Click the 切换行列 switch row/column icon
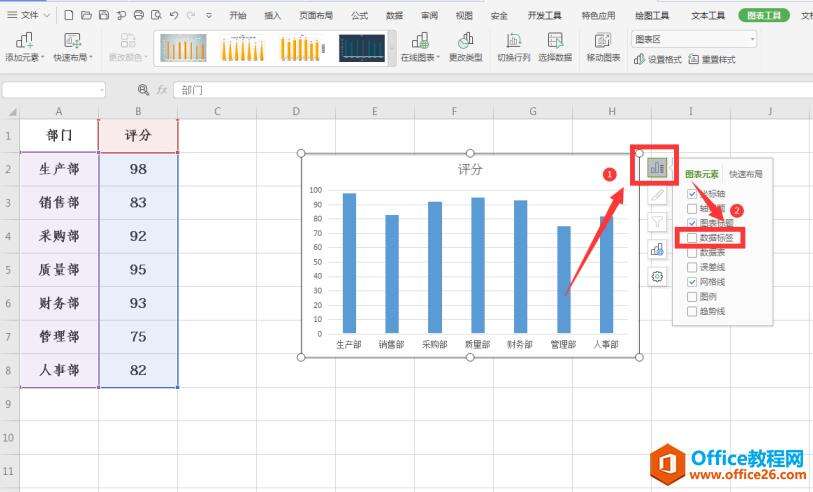 point(514,46)
